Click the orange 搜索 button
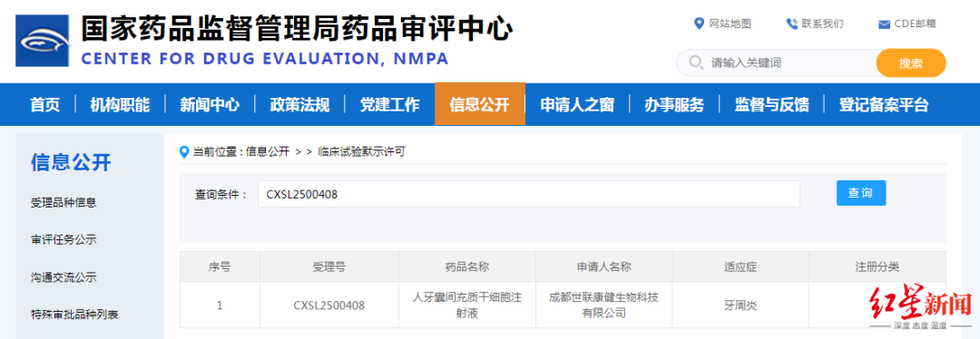Viewport: 980px width, 339px height. coord(911,63)
